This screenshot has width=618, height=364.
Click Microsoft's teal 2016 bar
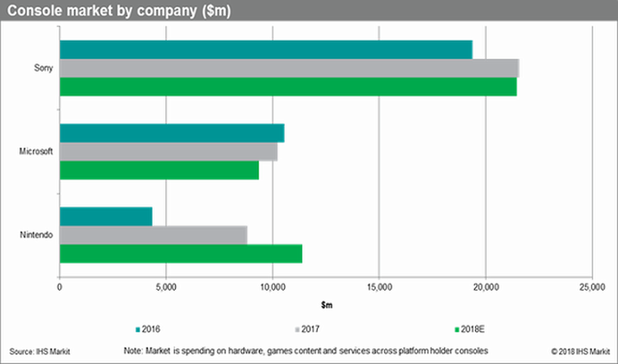coord(172,133)
